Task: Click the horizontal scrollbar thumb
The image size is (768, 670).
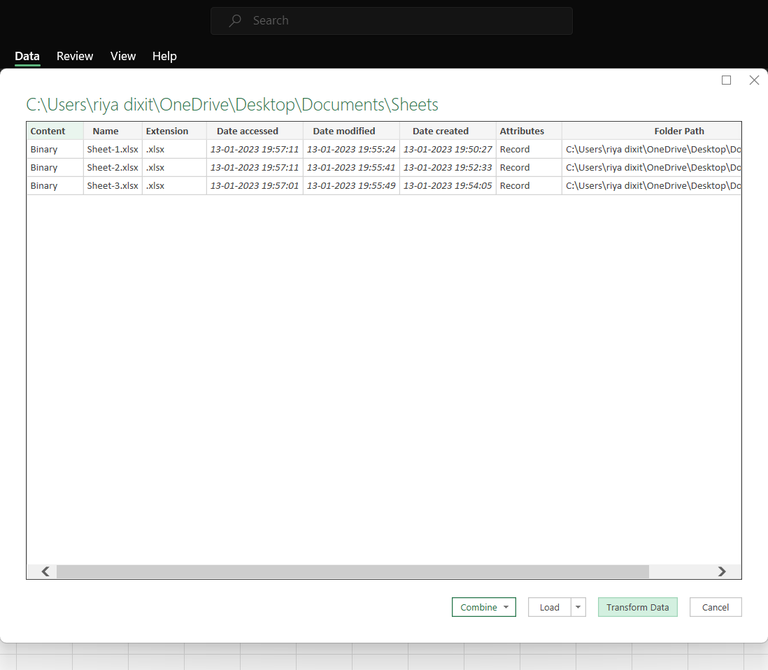Action: tap(353, 572)
